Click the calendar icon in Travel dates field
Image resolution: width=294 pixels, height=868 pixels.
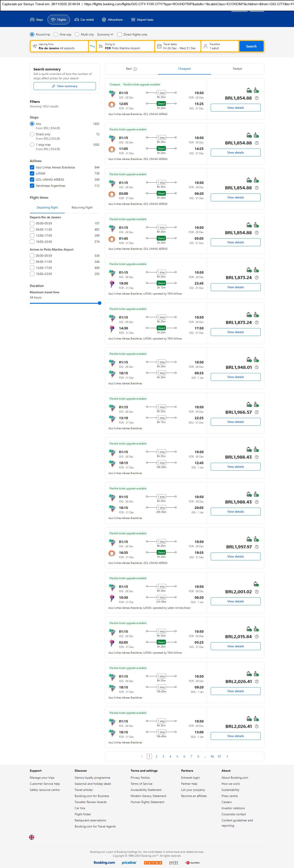tap(159, 46)
